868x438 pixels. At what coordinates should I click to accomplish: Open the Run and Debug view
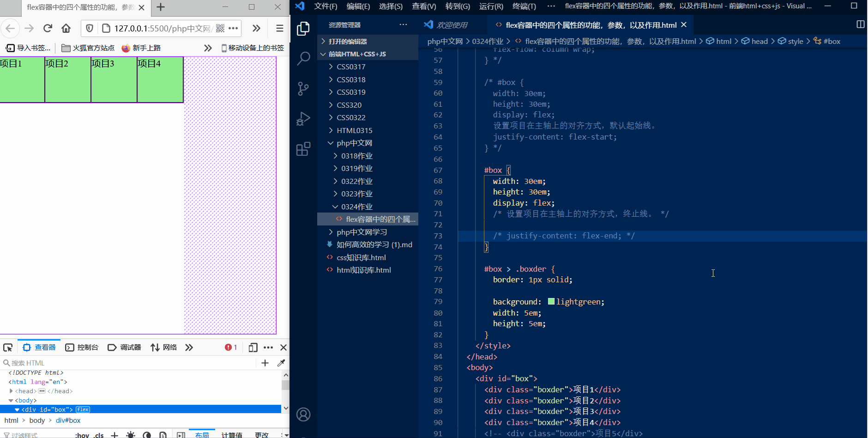303,118
